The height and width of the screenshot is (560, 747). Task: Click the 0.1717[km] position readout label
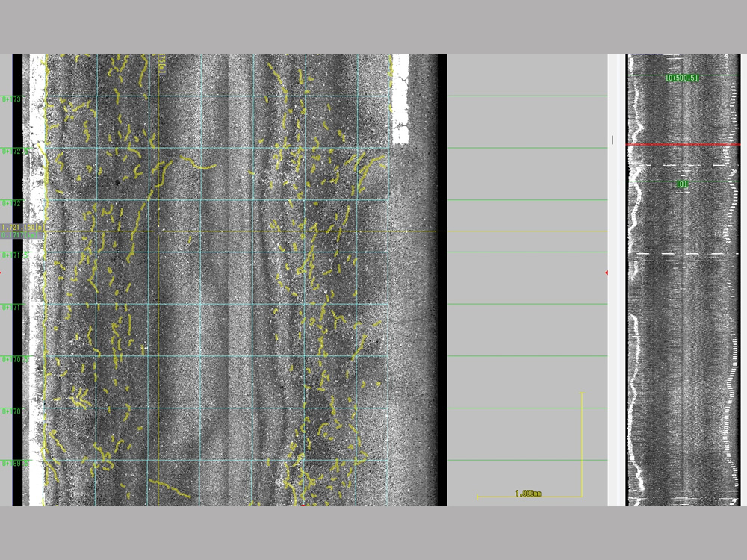pyautogui.click(x=22, y=235)
